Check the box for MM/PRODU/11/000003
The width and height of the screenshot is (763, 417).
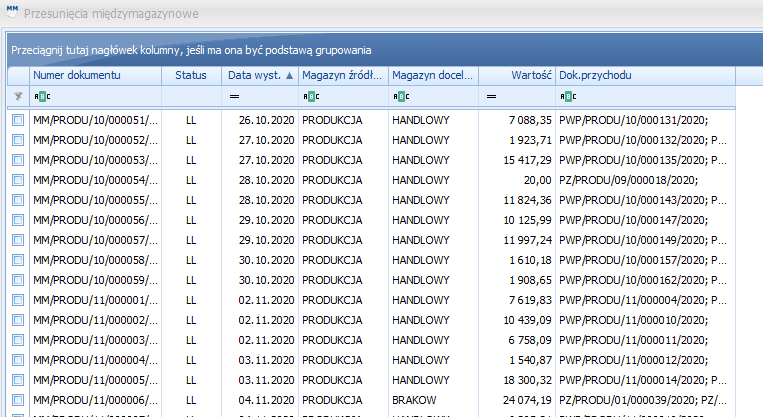(18, 340)
